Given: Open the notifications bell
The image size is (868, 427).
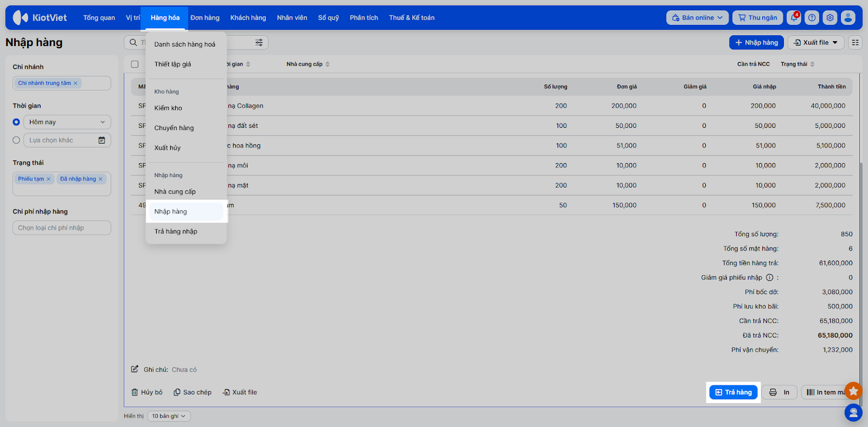Looking at the screenshot, I should [x=794, y=17].
